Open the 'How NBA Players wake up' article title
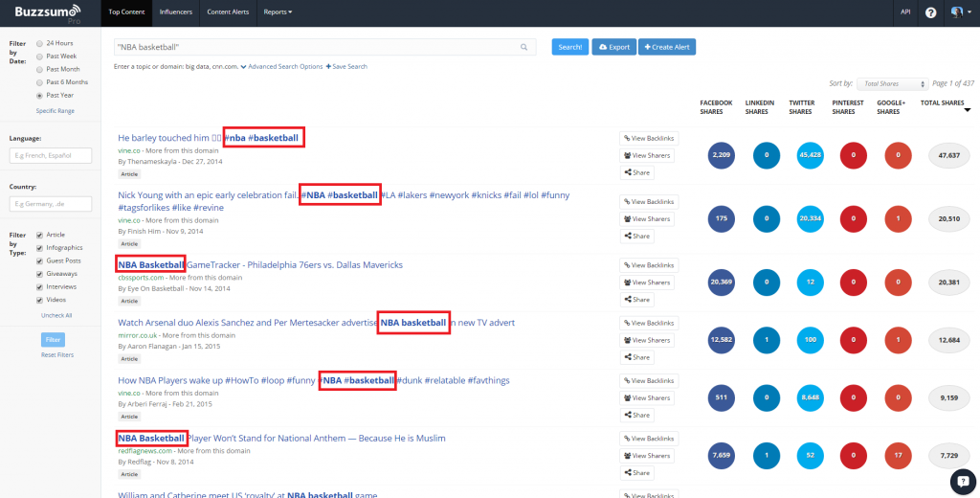This screenshot has width=980, height=498. pos(314,380)
